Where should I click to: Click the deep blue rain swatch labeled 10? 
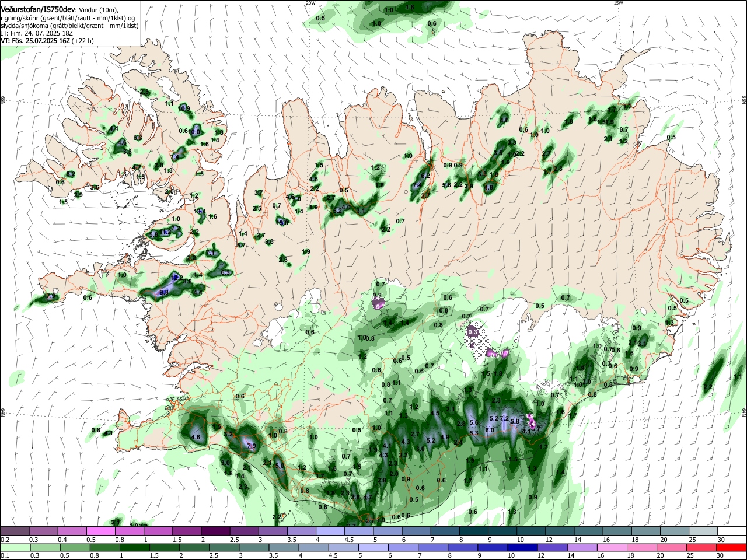pyautogui.click(x=522, y=547)
